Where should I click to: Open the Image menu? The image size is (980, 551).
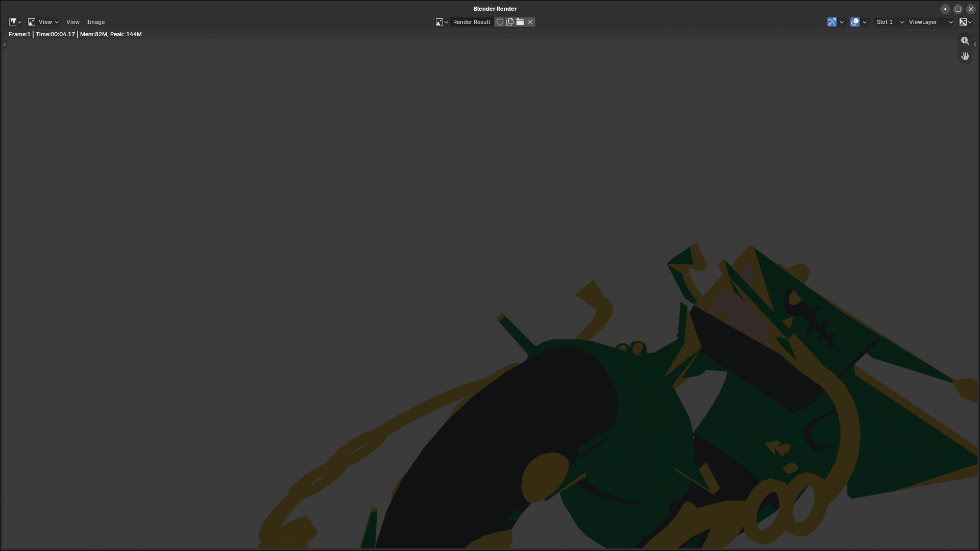[x=96, y=22]
